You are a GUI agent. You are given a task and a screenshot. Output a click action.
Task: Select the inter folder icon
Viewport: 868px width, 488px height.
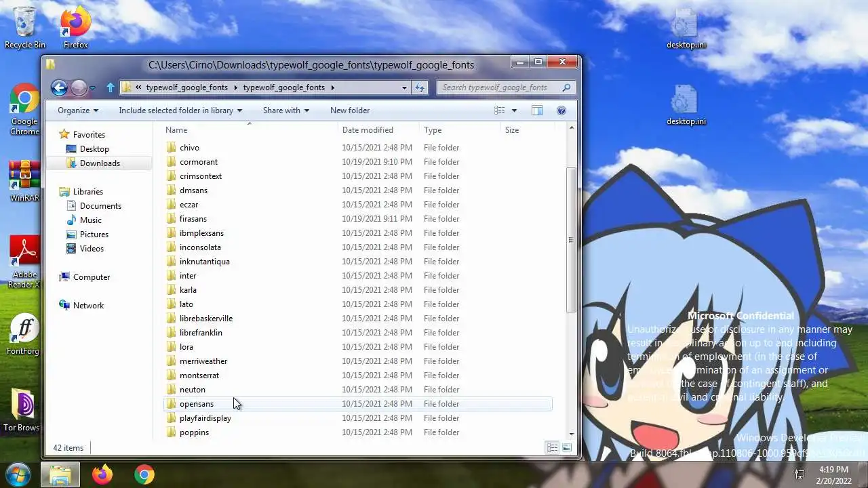tap(171, 276)
